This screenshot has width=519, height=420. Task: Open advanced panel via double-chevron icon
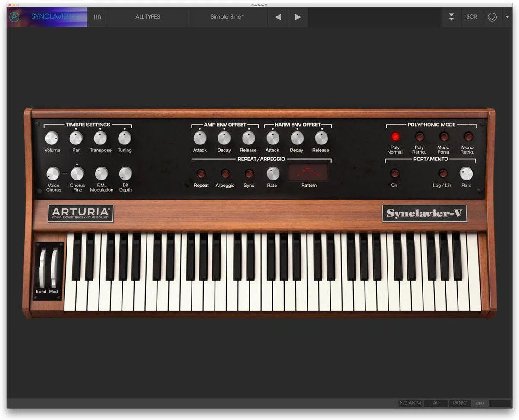point(451,17)
